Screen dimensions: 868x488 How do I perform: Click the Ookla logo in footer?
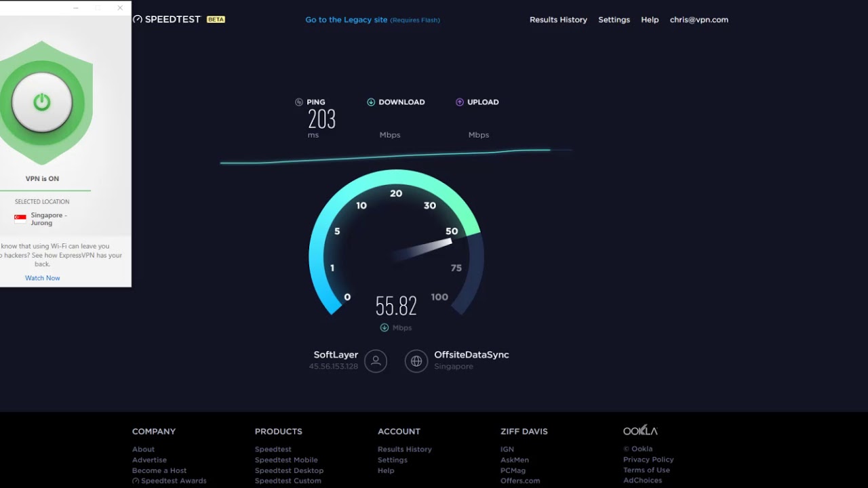pyautogui.click(x=640, y=431)
